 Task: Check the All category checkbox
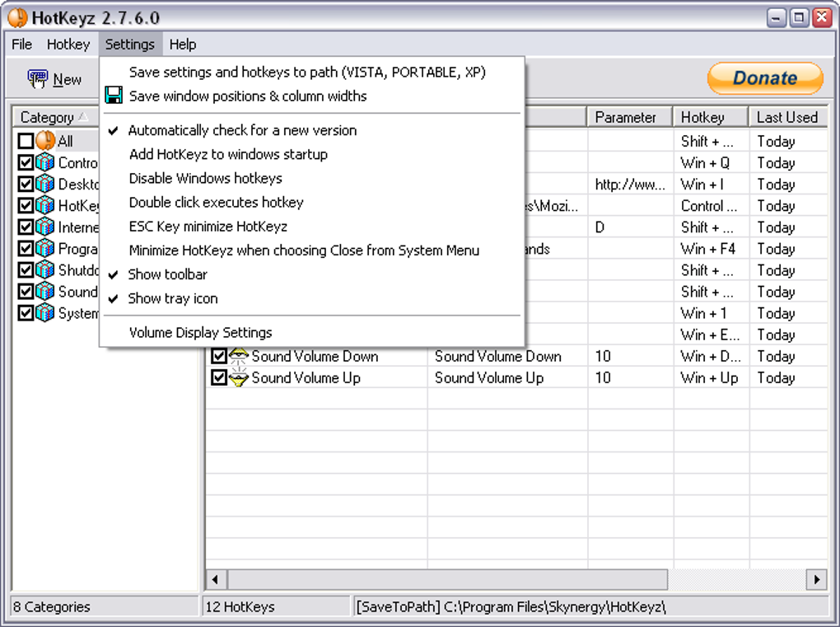pos(26,141)
